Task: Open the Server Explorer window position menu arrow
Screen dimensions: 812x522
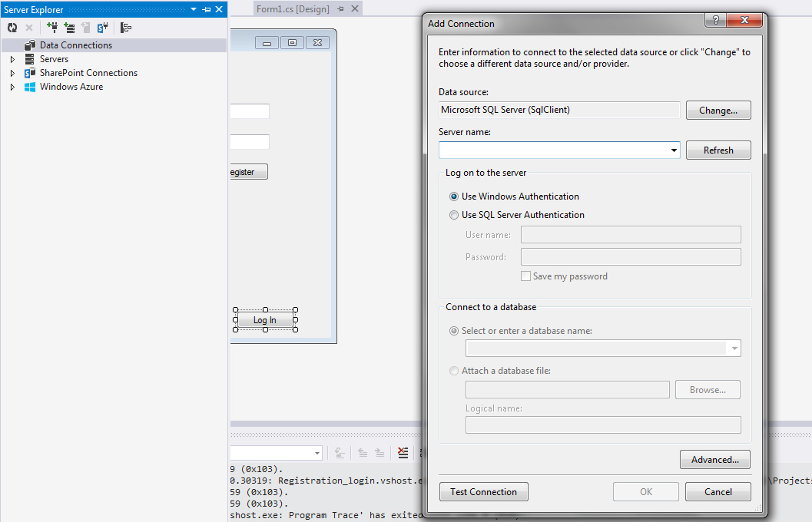Action: pos(194,9)
